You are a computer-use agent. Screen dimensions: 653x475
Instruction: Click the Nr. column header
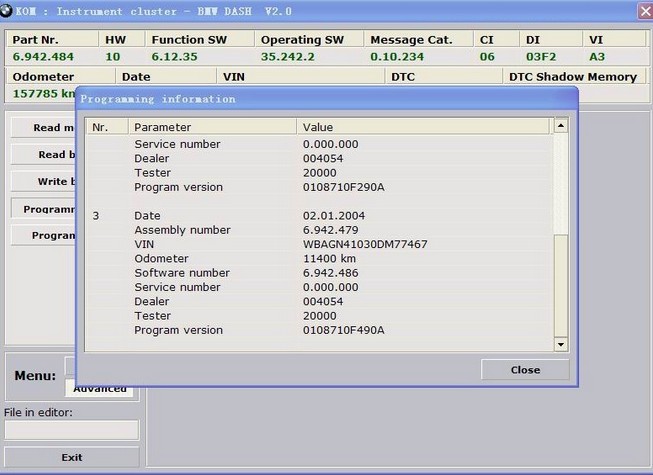pos(107,127)
